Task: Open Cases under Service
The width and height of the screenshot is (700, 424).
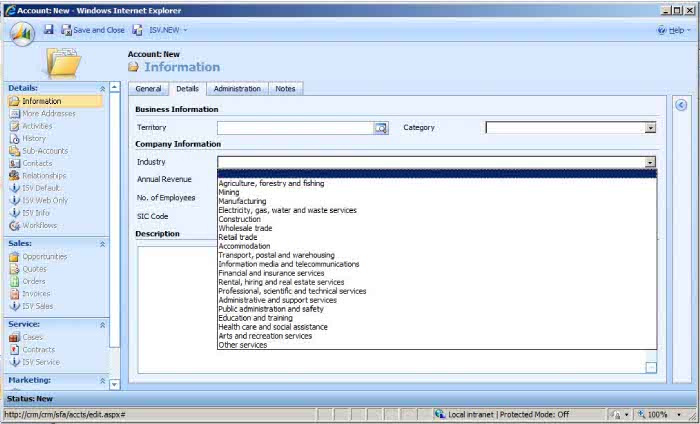Action: coord(33,337)
